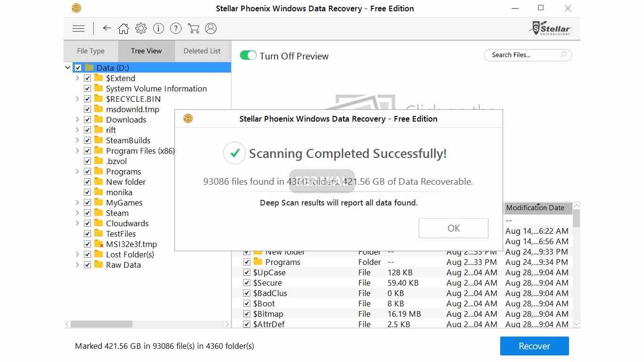The image size is (644, 362).
Task: Uncheck System Volume Information checkbox
Action: 87,89
